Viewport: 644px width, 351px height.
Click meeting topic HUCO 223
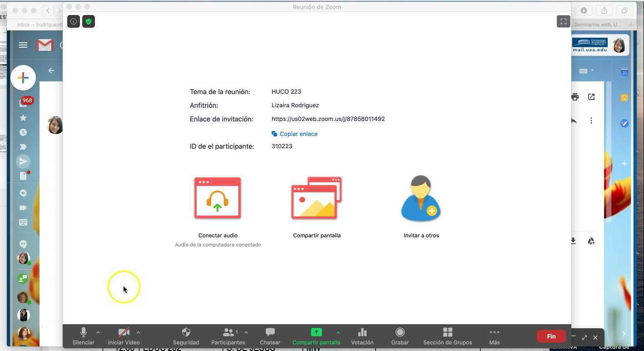pos(286,91)
